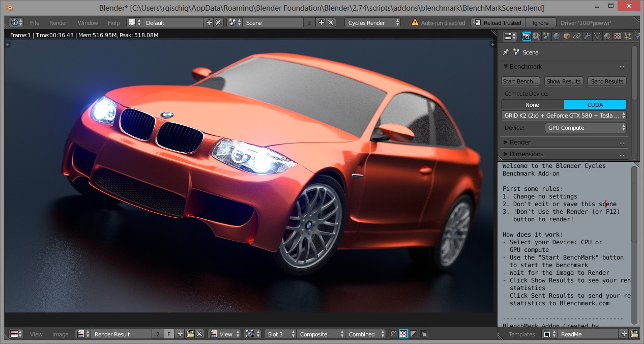Open image file from image editor header
644x344 pixels.
point(190,334)
